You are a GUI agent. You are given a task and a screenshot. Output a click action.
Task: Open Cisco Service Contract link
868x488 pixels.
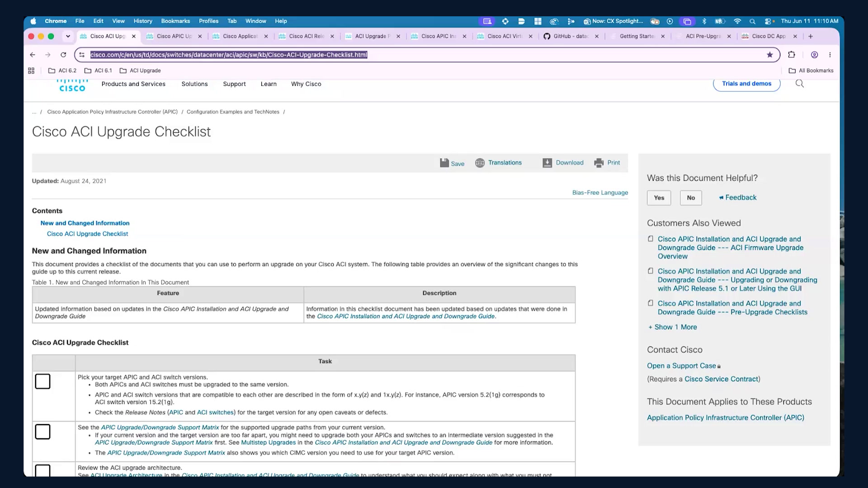click(x=721, y=379)
